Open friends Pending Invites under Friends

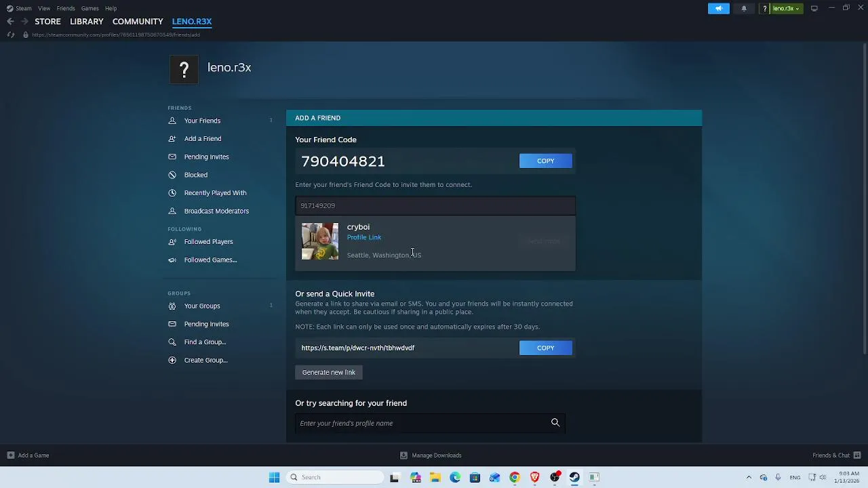206,157
